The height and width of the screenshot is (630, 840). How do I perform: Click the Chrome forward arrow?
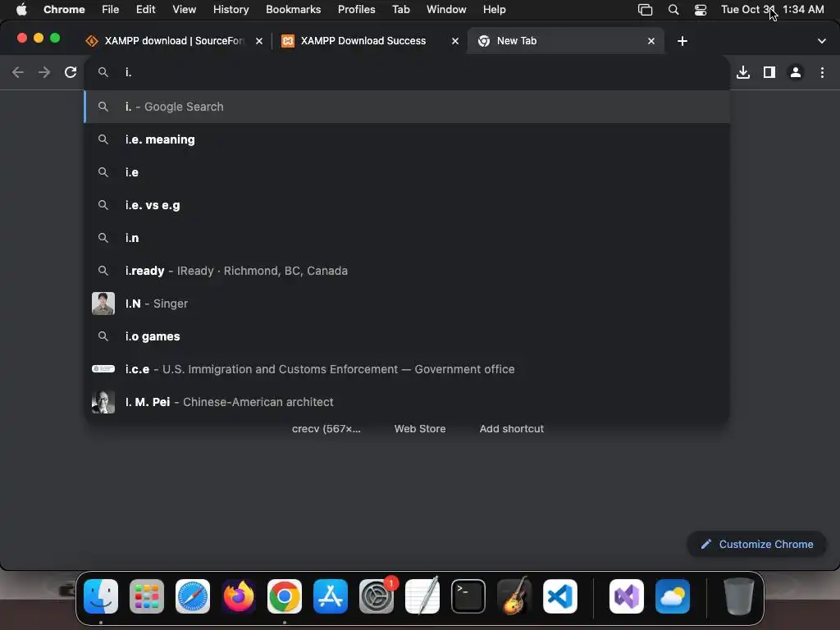pyautogui.click(x=44, y=72)
